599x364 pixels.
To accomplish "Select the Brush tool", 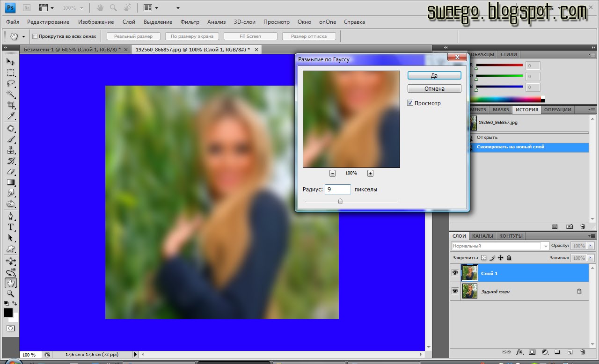I will [x=10, y=139].
